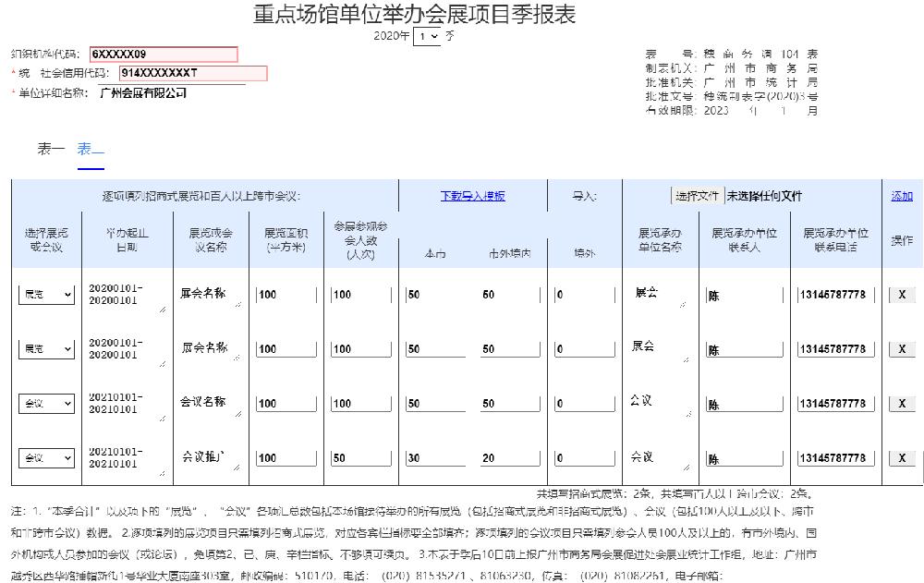Click attendee count field in 会议名称 row
This screenshot has width=924, height=583.
(360, 404)
